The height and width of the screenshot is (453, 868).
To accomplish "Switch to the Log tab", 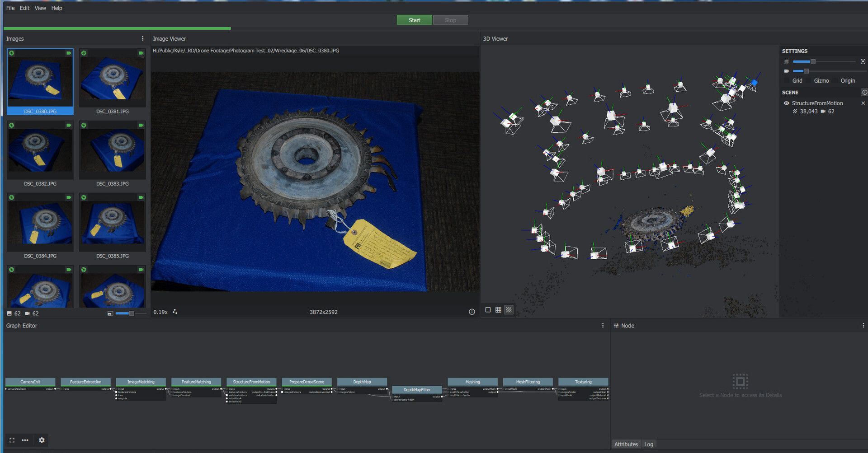I will point(649,444).
